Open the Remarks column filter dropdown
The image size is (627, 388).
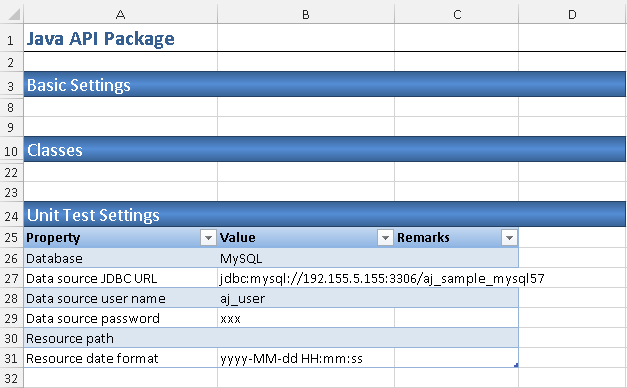[509, 238]
